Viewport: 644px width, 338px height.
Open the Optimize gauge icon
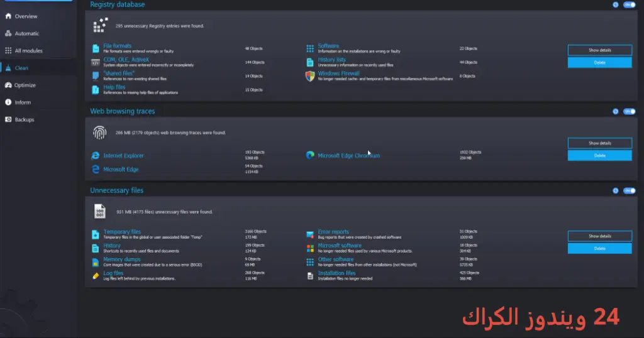point(8,85)
